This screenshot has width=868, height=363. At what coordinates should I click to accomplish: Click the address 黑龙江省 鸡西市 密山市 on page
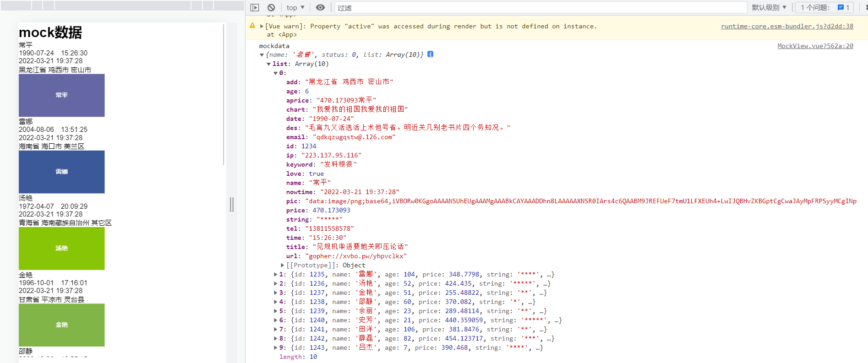click(x=55, y=70)
